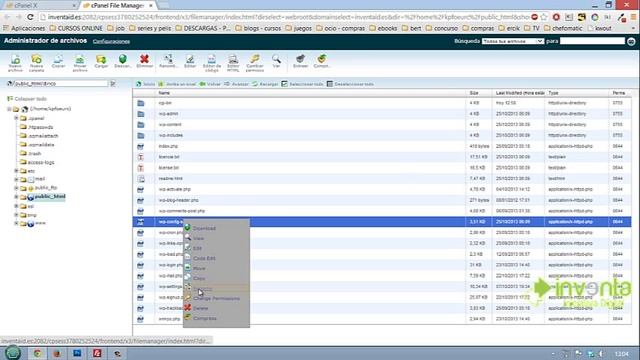Screen dimensions: 640x360
Task: Click the Nuevo archivo toolbar icon
Action: [x=15, y=63]
